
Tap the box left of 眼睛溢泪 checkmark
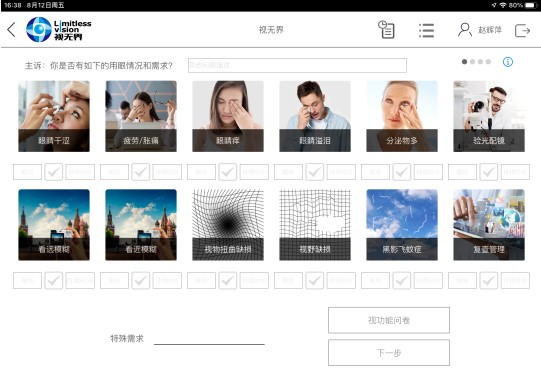[x=288, y=172]
